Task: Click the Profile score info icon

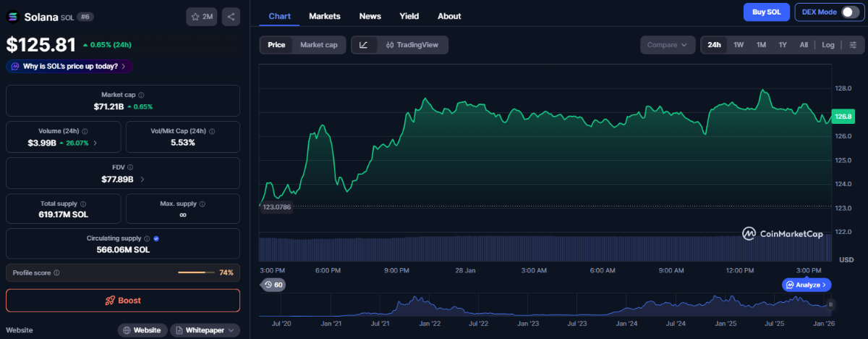Action: point(56,273)
